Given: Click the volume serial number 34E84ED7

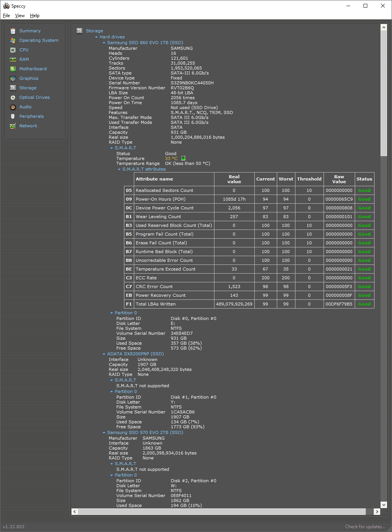Looking at the screenshot, I should [x=182, y=333].
